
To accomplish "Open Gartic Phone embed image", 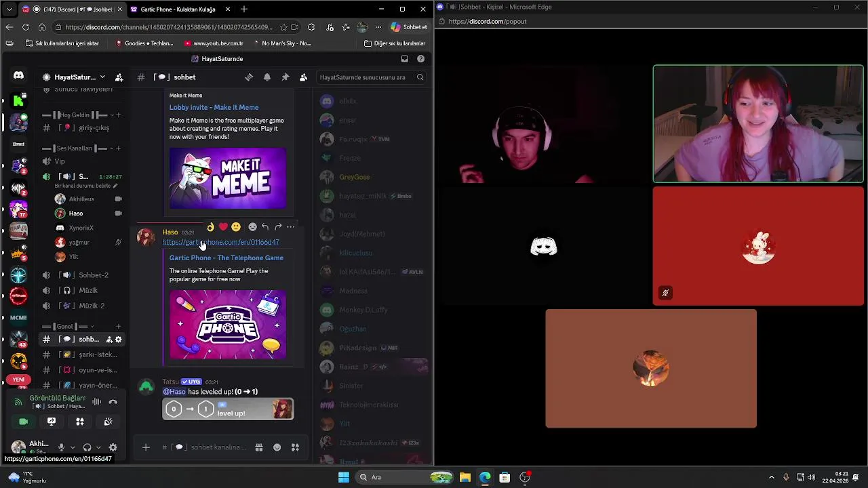I will click(228, 325).
